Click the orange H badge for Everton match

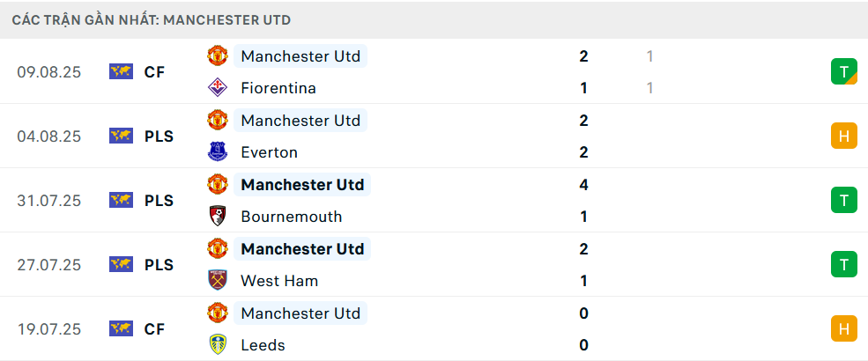click(x=843, y=136)
